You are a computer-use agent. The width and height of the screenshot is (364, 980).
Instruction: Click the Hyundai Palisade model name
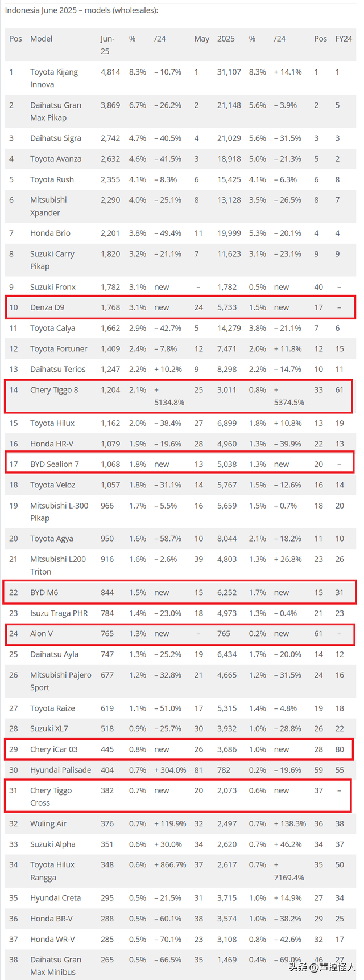tap(60, 770)
